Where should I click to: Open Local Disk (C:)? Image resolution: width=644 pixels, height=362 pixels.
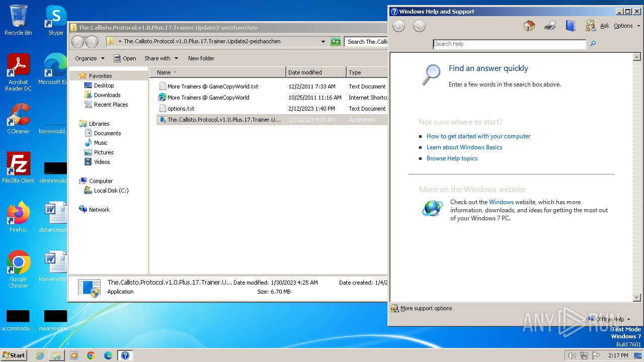click(111, 191)
